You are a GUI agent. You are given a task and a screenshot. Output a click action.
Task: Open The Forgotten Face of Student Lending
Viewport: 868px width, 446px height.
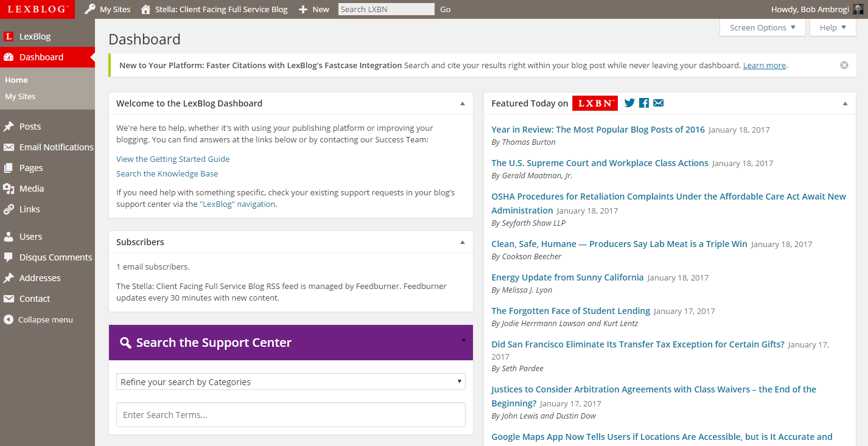click(x=571, y=311)
